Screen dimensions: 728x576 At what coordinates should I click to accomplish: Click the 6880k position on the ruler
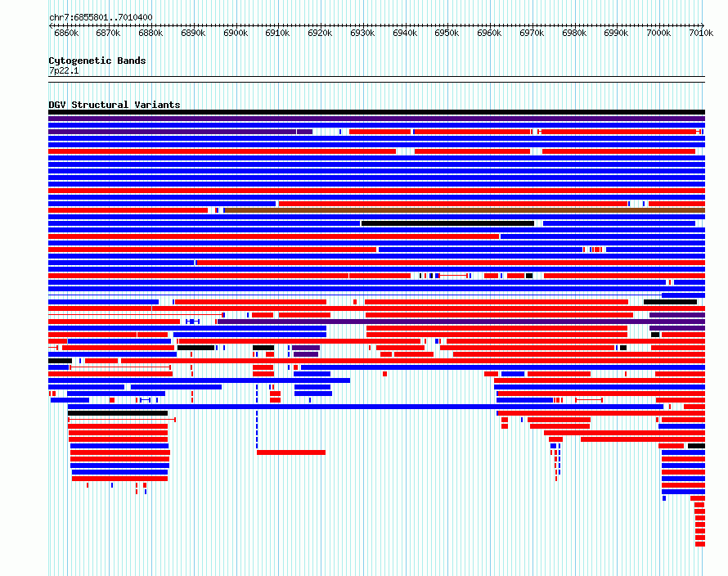[x=151, y=33]
